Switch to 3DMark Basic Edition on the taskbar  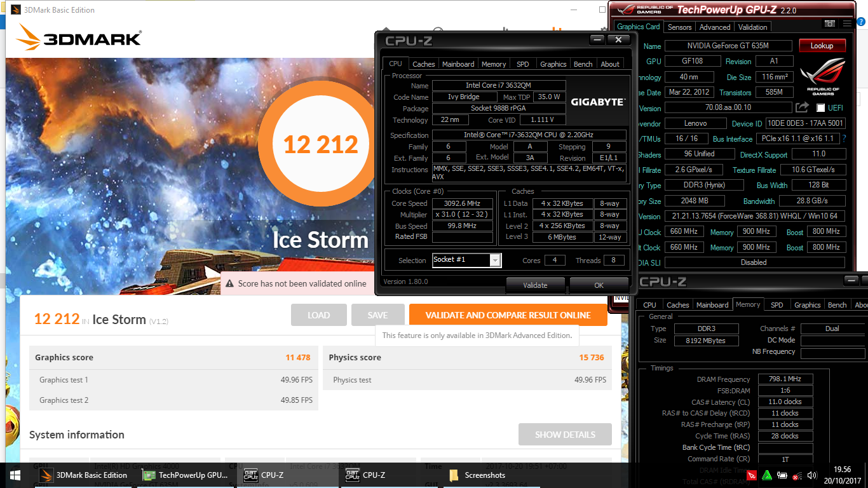83,475
